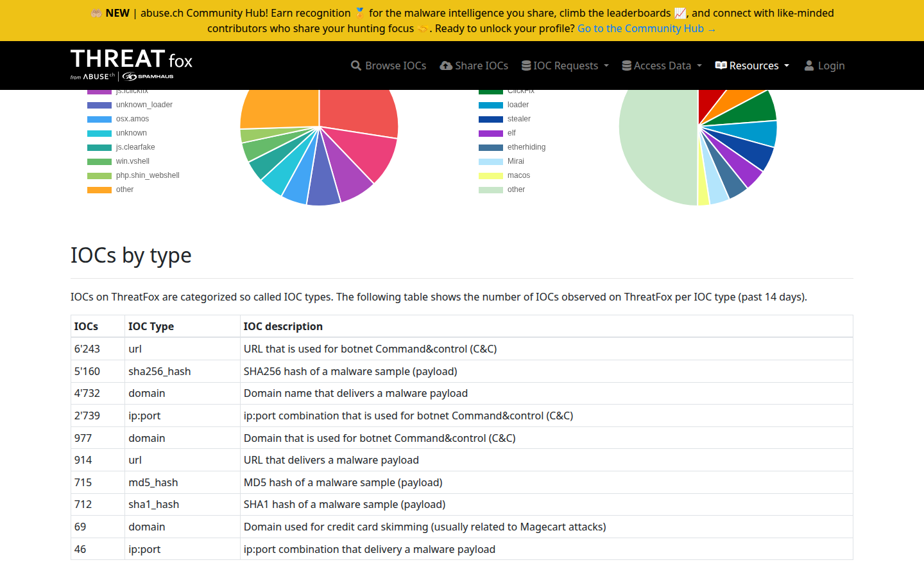The image size is (924, 578).
Task: Click the 46 IOC count cell
Action: click(98, 549)
